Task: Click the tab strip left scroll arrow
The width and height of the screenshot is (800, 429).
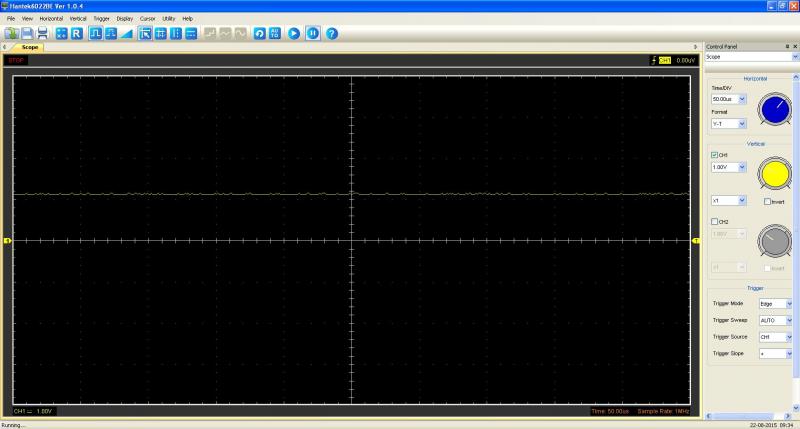Action: [x=5, y=47]
